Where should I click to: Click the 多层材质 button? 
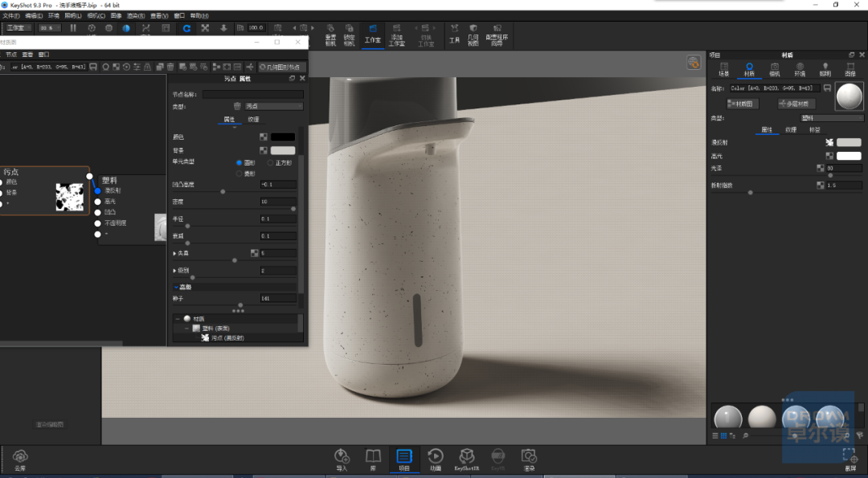tap(796, 104)
